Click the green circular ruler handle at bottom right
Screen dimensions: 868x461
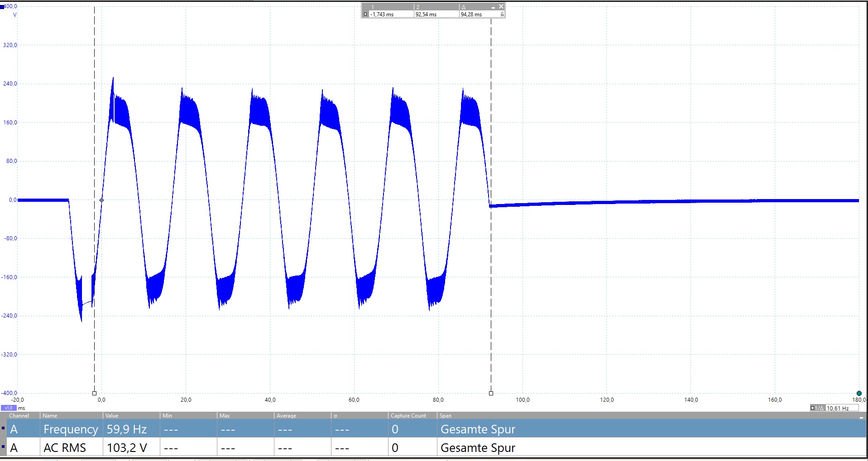[x=859, y=393]
